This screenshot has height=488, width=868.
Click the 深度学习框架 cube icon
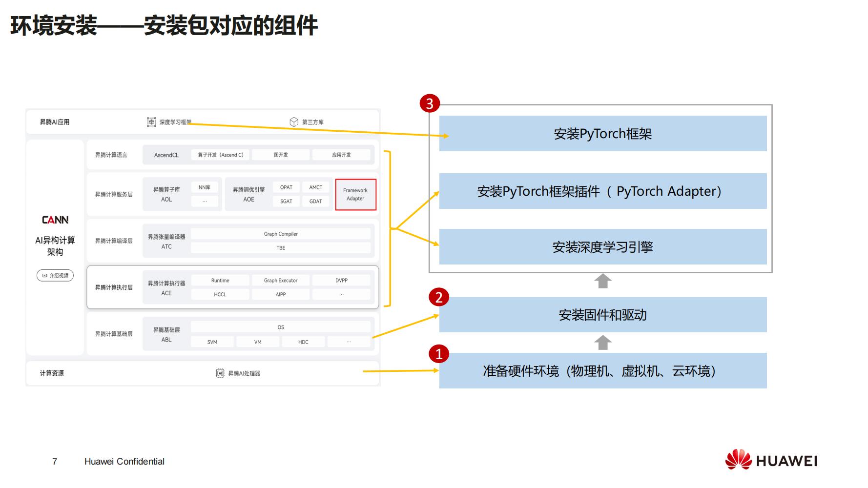coord(151,122)
